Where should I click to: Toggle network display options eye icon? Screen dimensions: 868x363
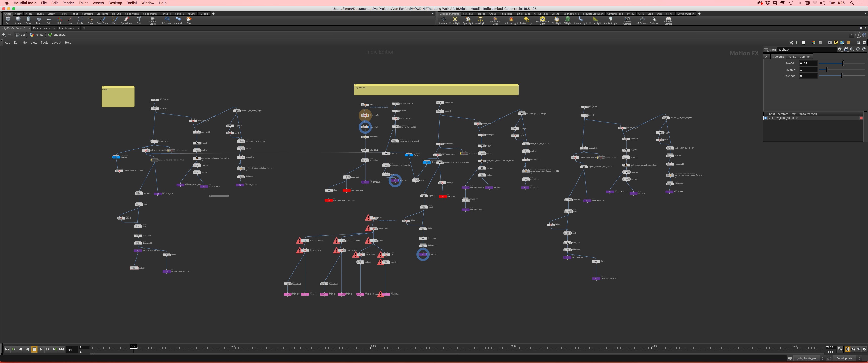(864, 42)
